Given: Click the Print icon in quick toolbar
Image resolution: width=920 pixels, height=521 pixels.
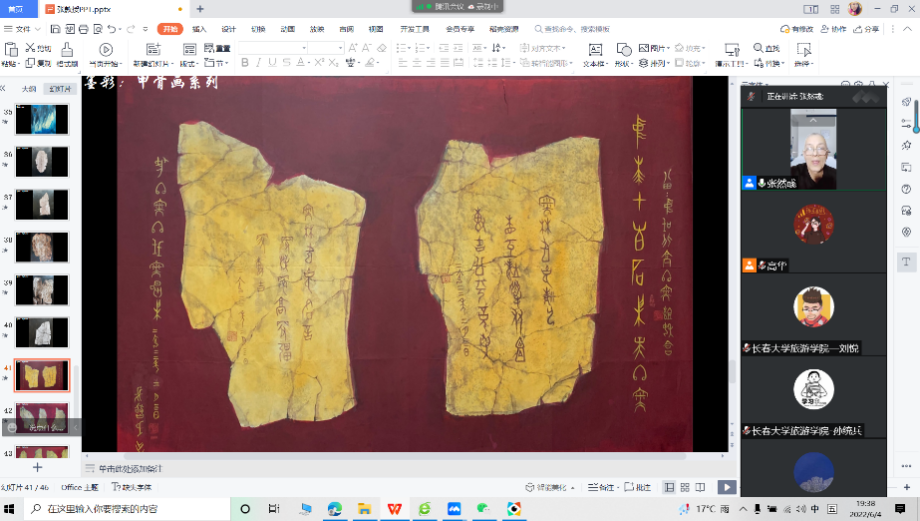Looking at the screenshot, I should (83, 29).
